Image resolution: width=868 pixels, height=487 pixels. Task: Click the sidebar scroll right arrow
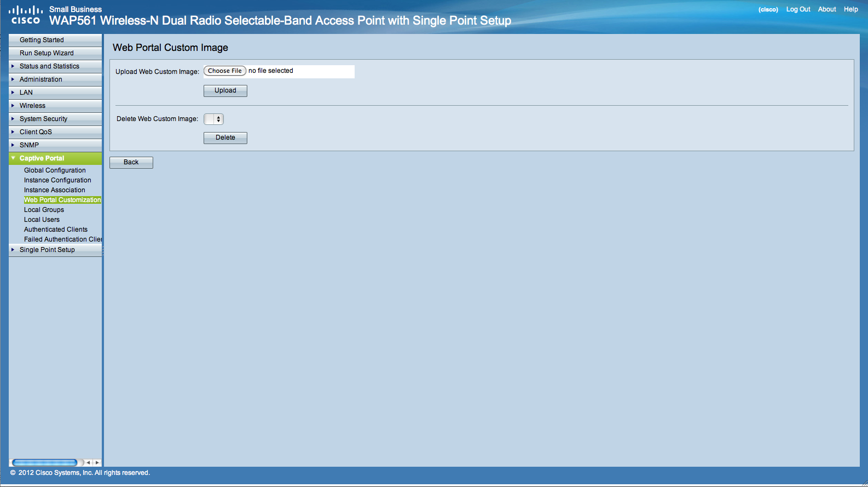pyautogui.click(x=97, y=463)
